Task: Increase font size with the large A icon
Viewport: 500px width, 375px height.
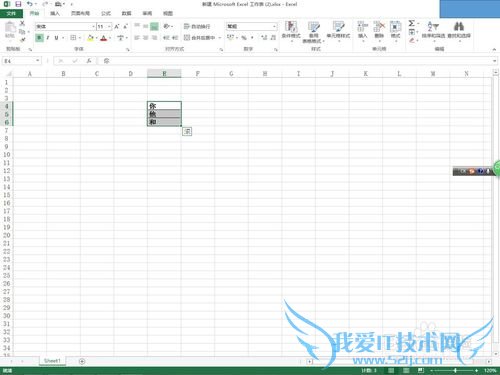Action: coord(117,26)
